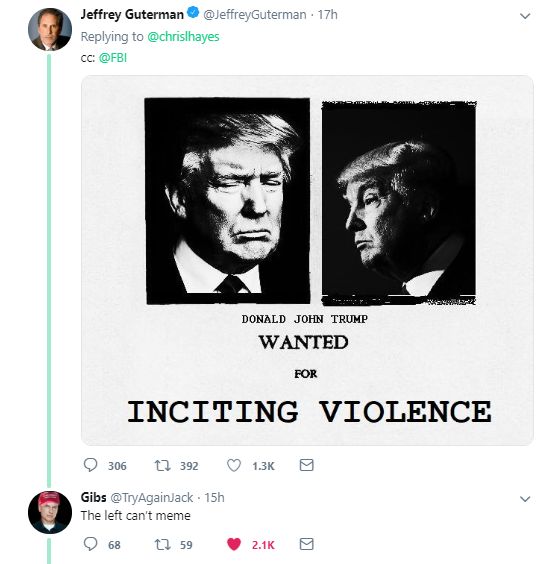Open the @chrislhayes mention link
558x564 pixels.
(183, 37)
